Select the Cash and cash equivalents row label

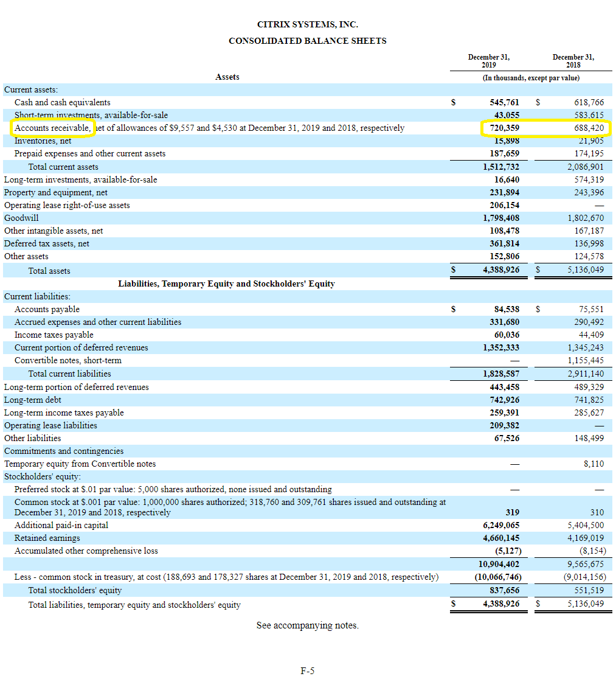click(x=62, y=102)
